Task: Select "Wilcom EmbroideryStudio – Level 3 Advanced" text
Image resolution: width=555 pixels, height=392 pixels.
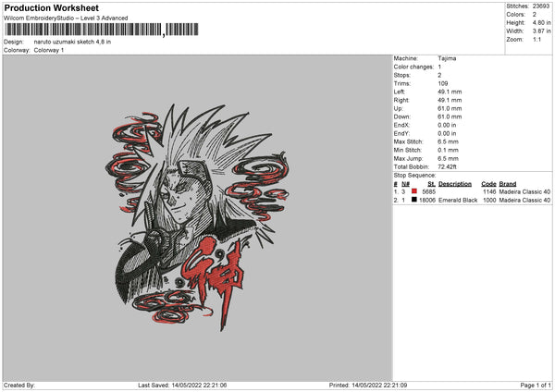Action: coord(66,18)
